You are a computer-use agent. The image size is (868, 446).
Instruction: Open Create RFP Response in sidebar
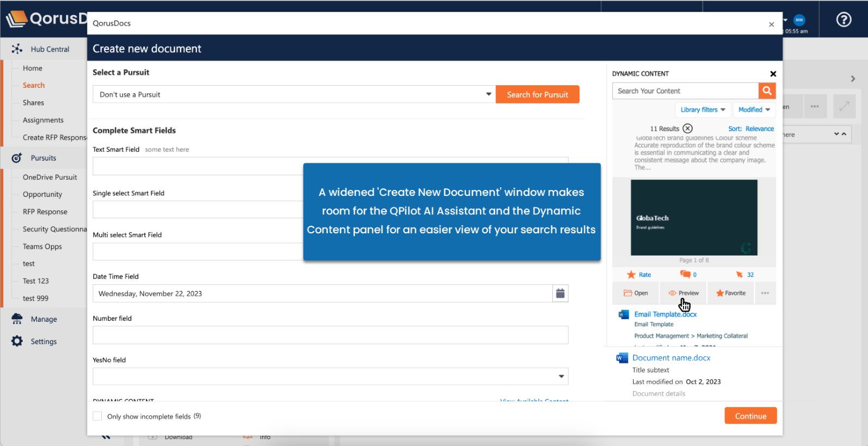(55, 138)
